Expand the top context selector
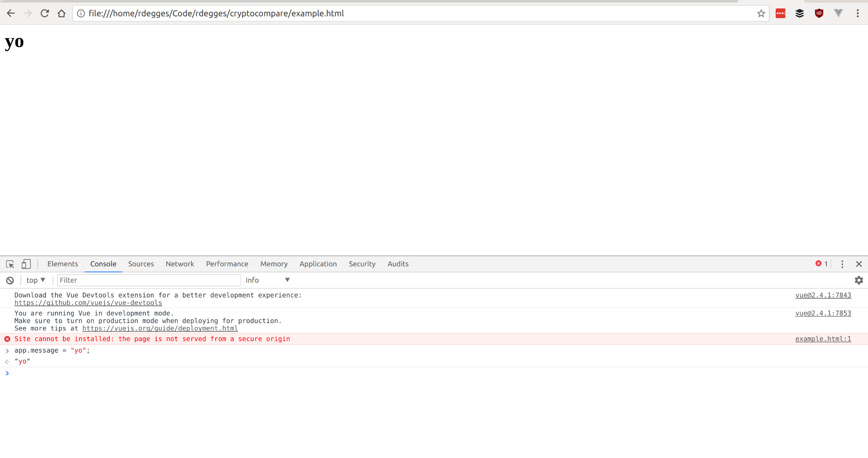Viewport: 868px width, 458px height. click(x=36, y=280)
